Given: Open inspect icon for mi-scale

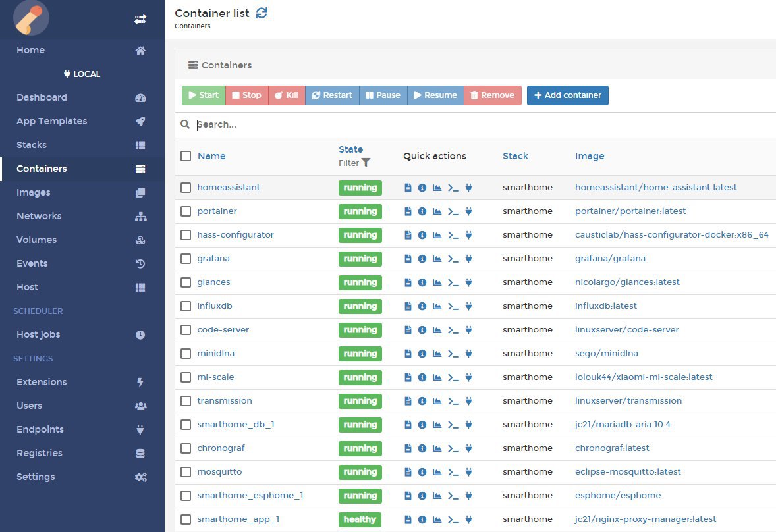Looking at the screenshot, I should point(422,378).
